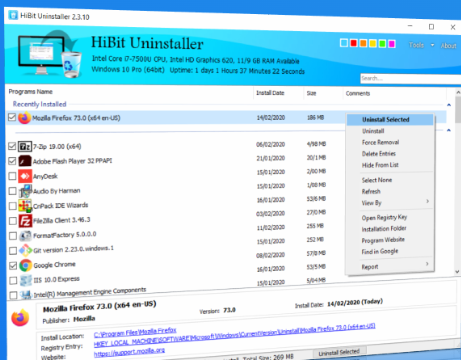This screenshot has width=461, height=360.
Task: Pick the magenta theme swatch
Action: (x=392, y=44)
